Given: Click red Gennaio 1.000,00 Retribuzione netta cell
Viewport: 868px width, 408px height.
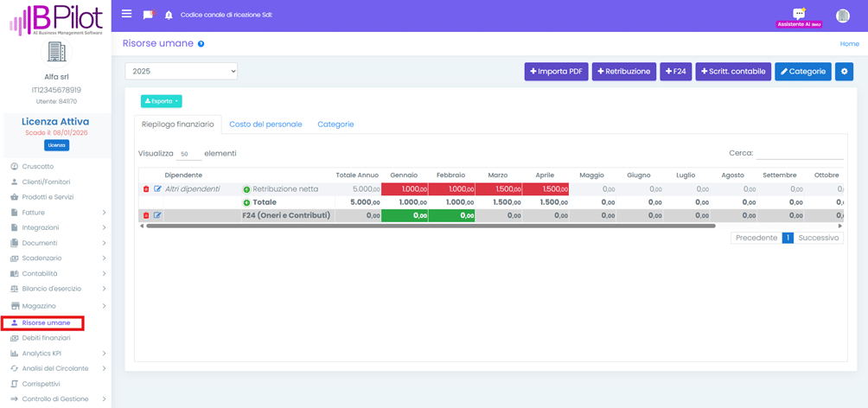Looking at the screenshot, I should pos(405,189).
